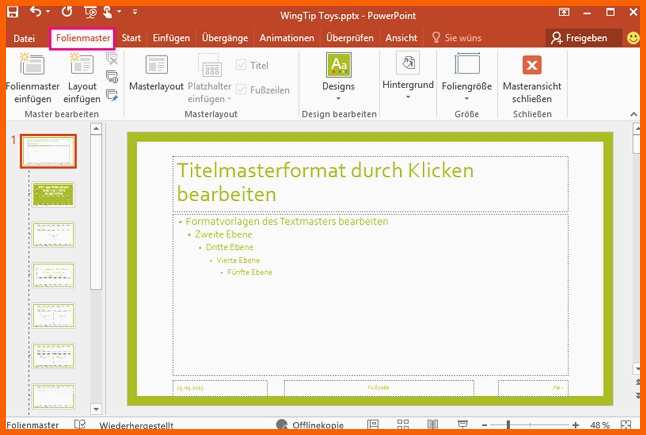Insert a new slide master (Folienmaster einfügen)

tap(33, 78)
